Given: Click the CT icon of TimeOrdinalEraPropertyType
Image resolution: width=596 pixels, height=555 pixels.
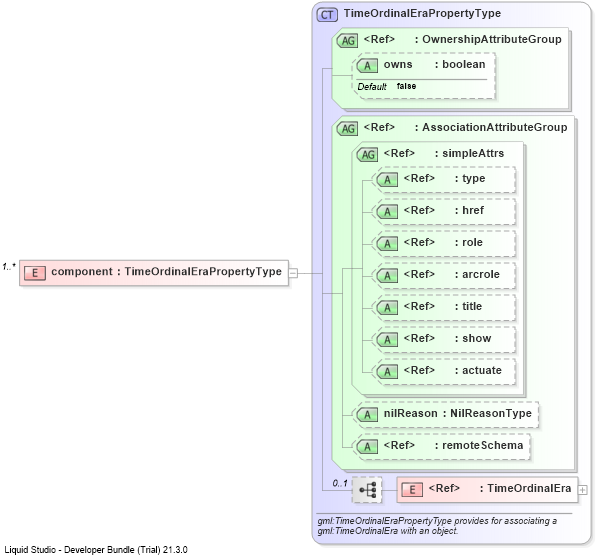Looking at the screenshot, I should tap(327, 15).
